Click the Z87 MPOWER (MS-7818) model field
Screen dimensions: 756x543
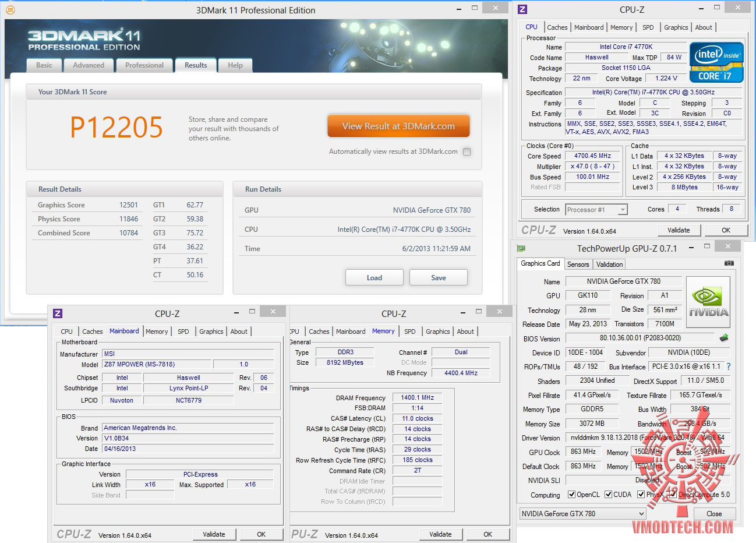click(156, 364)
